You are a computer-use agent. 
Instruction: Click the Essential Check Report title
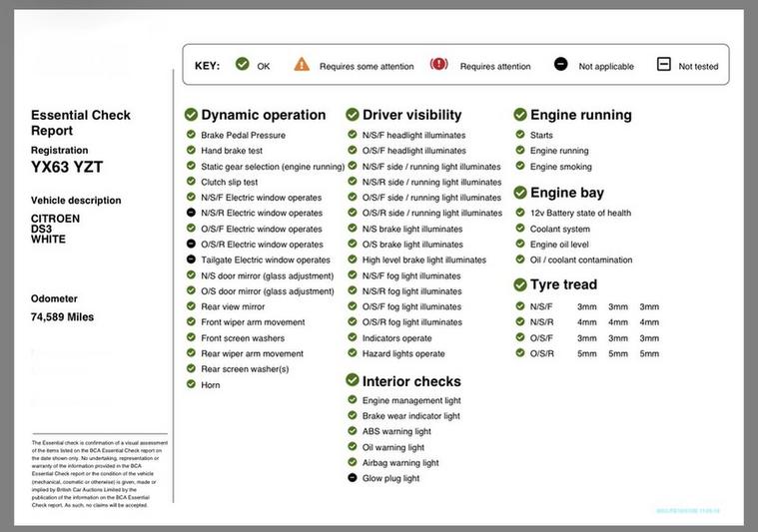click(80, 123)
